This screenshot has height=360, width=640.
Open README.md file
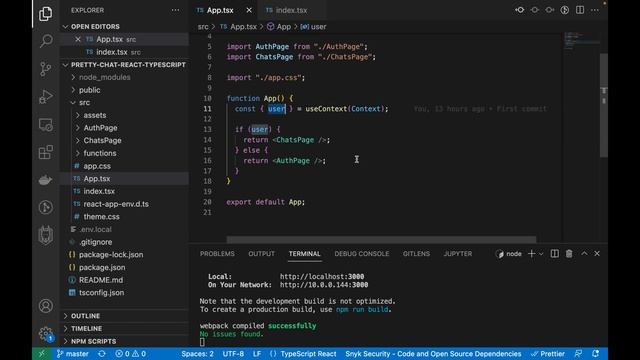pos(124,280)
